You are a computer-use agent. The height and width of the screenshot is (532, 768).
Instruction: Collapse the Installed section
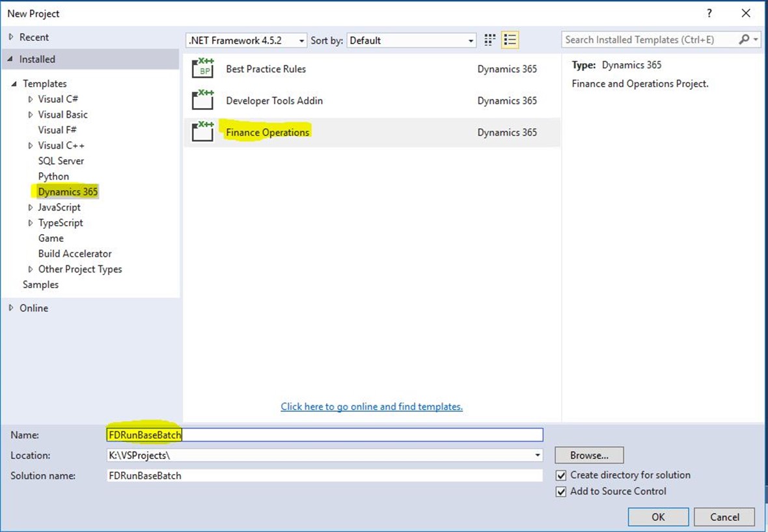(10, 59)
